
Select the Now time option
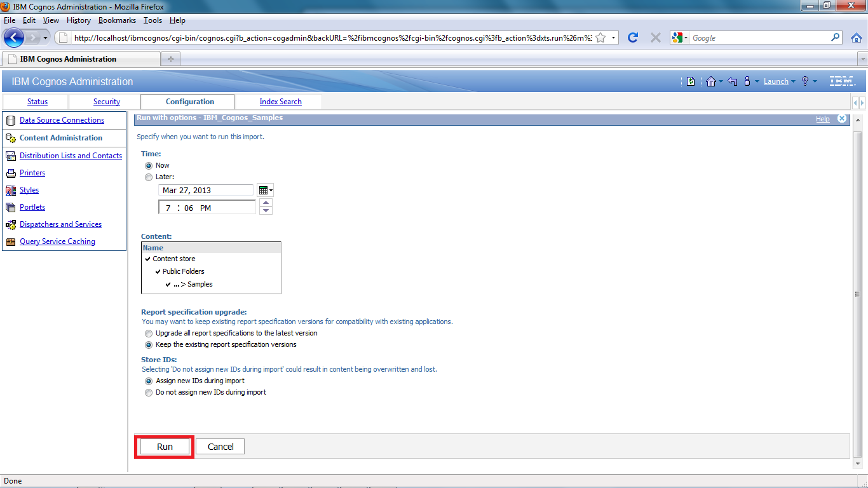[x=149, y=165]
